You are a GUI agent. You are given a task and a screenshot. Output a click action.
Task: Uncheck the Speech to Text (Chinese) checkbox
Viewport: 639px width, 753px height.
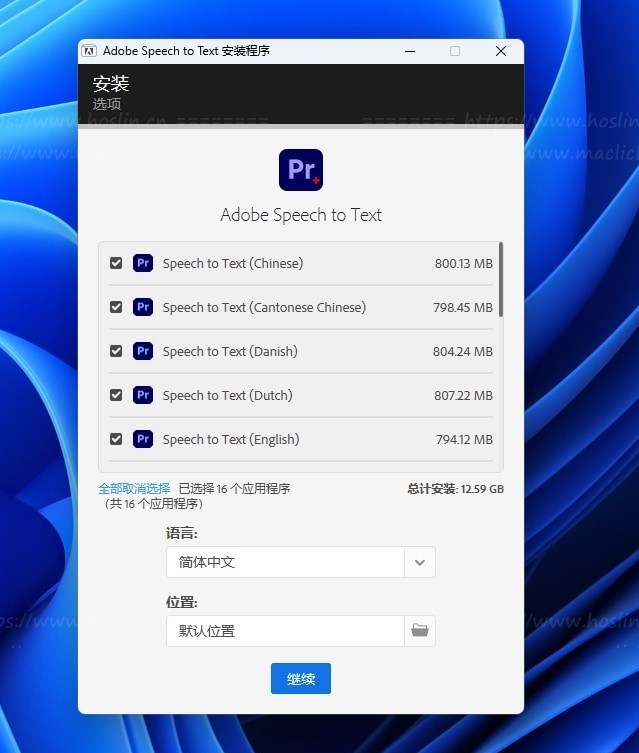pyautogui.click(x=116, y=263)
